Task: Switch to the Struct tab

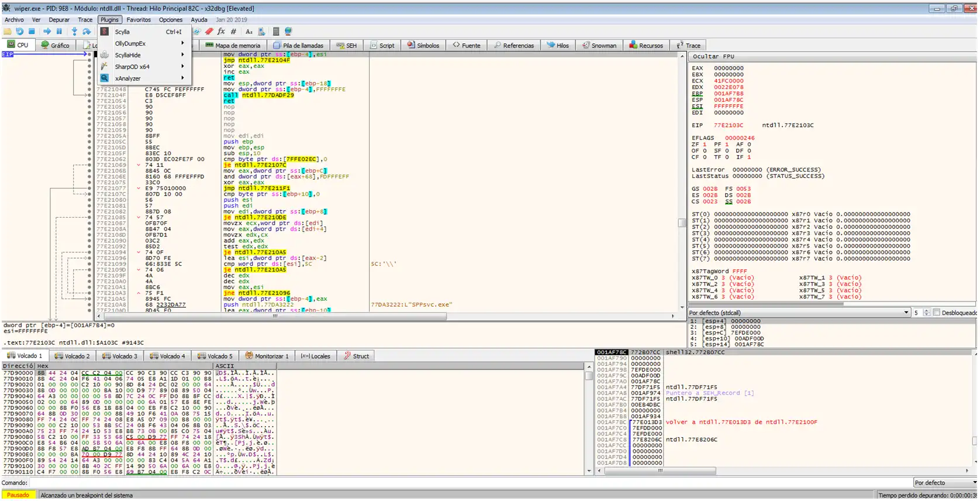Action: tap(357, 356)
